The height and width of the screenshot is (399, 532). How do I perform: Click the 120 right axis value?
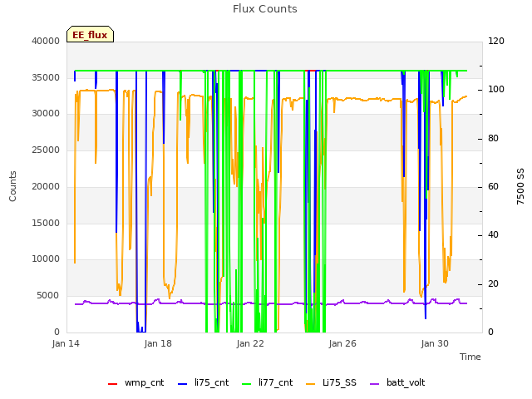496,41
